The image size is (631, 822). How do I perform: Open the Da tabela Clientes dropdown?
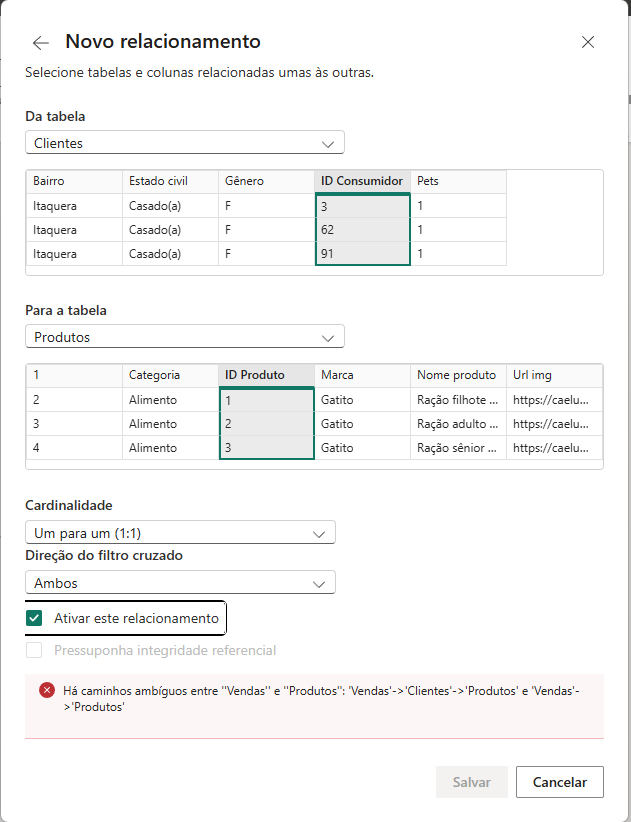(184, 143)
